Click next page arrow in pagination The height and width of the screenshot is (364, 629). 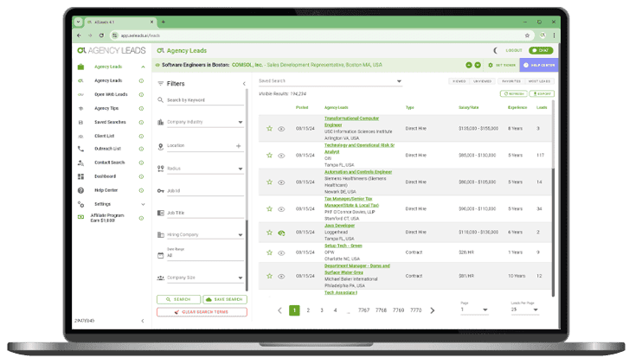[x=433, y=310]
